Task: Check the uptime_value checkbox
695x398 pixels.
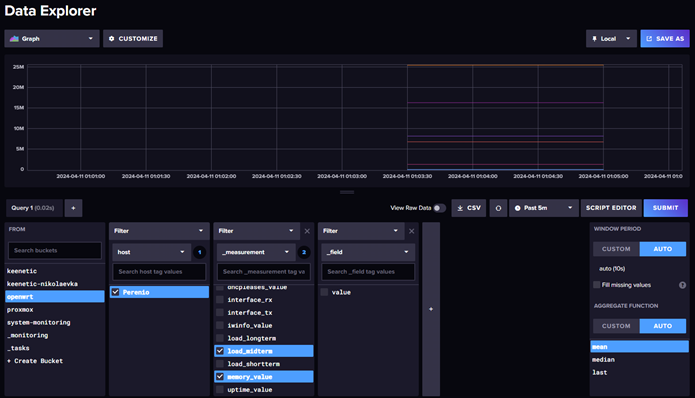Action: point(220,390)
